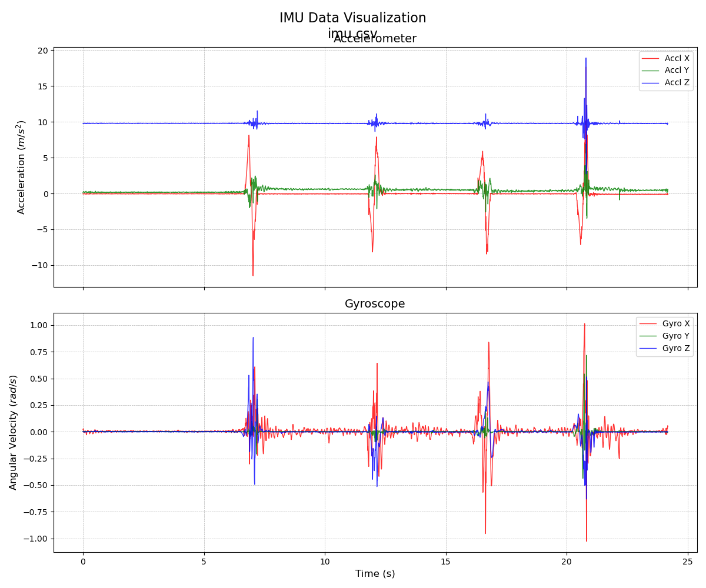706x588 pixels.
Task: Click the 25 tick on the time axis
Action: pos(688,562)
